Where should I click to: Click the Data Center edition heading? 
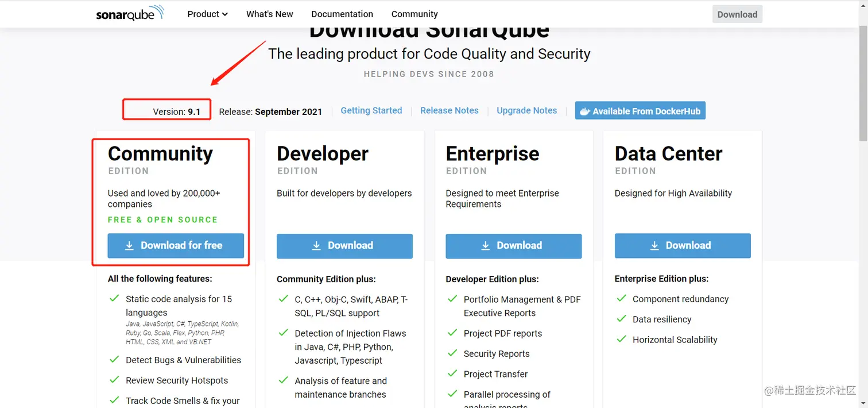click(x=668, y=154)
